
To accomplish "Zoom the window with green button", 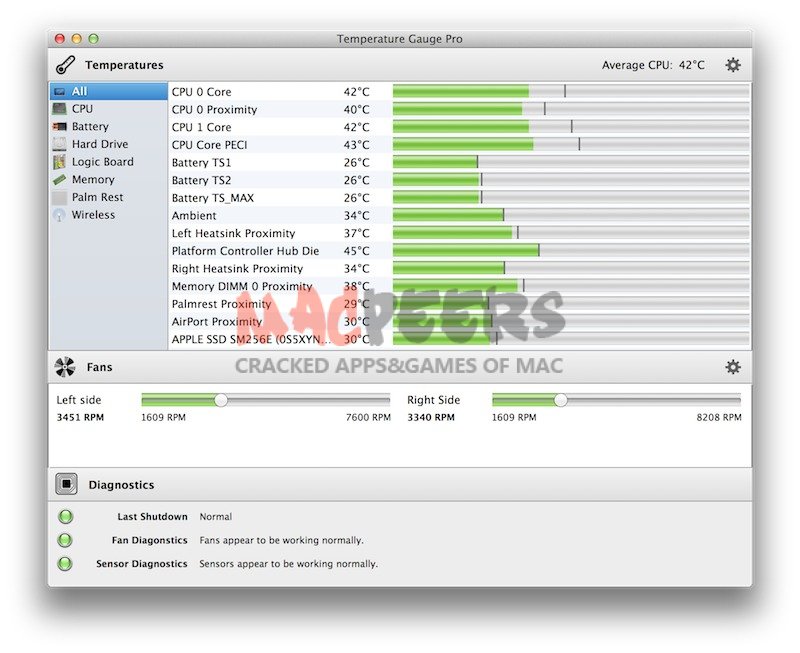I will click(x=93, y=38).
